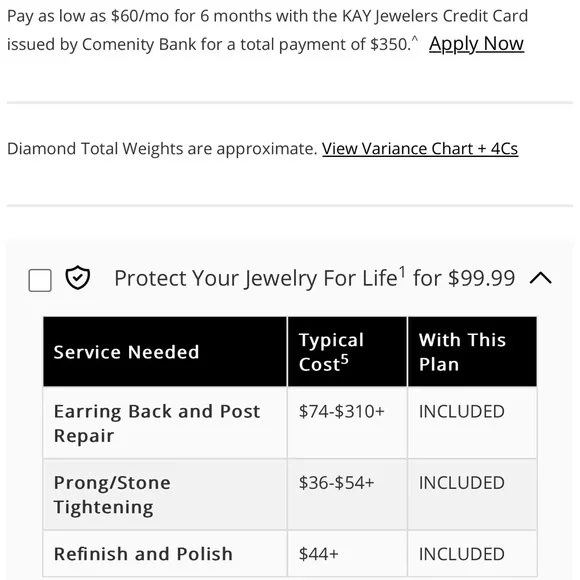
Task: Click the Refinish and Polish row label
Action: (143, 554)
